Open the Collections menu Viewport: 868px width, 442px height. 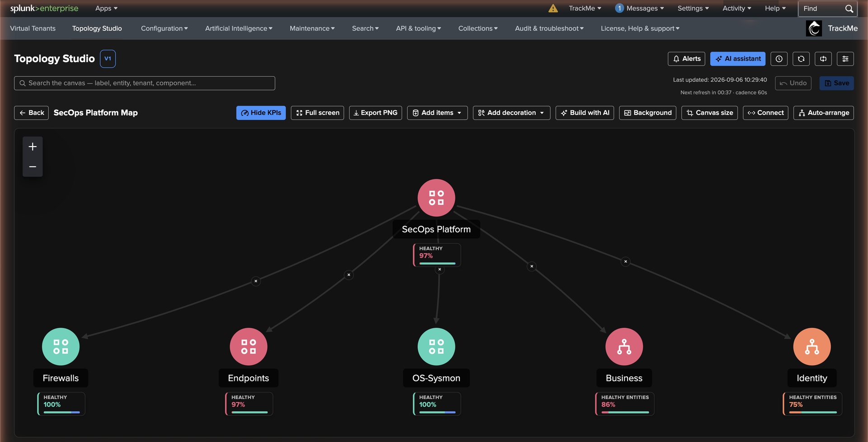click(478, 29)
